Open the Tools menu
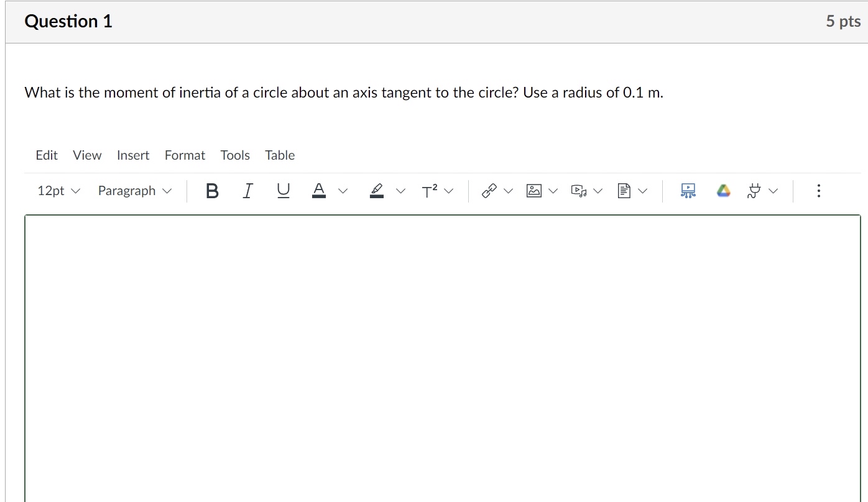The height and width of the screenshot is (502, 868). click(235, 155)
